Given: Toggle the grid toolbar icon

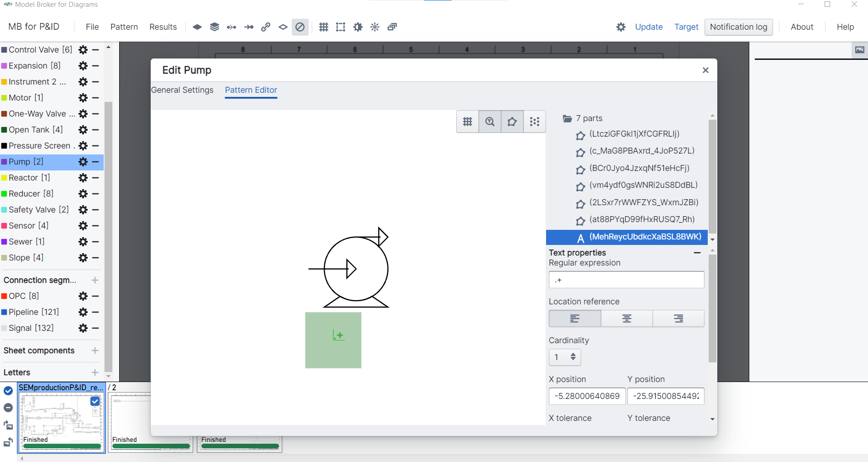Looking at the screenshot, I should (324, 27).
